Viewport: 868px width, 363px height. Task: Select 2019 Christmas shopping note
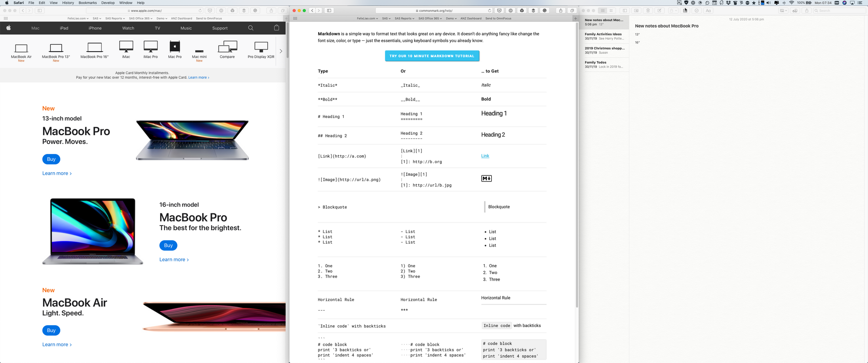tap(605, 50)
